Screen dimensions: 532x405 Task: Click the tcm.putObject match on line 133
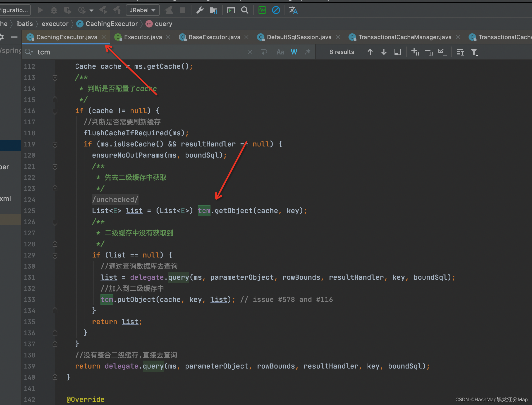(x=107, y=300)
